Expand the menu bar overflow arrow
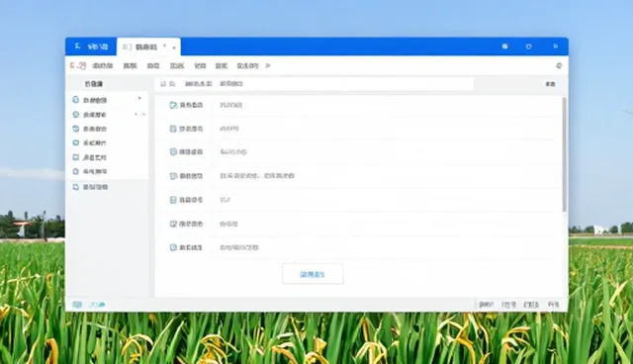This screenshot has width=633, height=364. pyautogui.click(x=268, y=66)
